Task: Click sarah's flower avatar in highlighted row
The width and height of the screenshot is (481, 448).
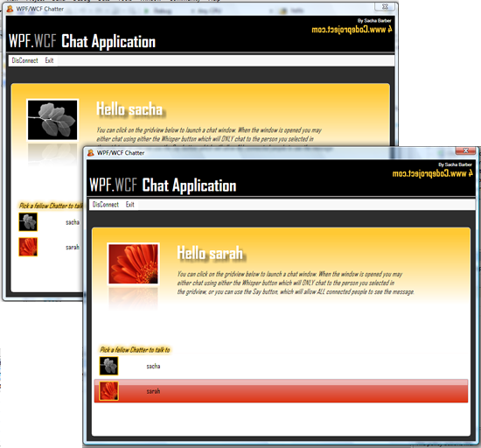Action: click(x=108, y=391)
